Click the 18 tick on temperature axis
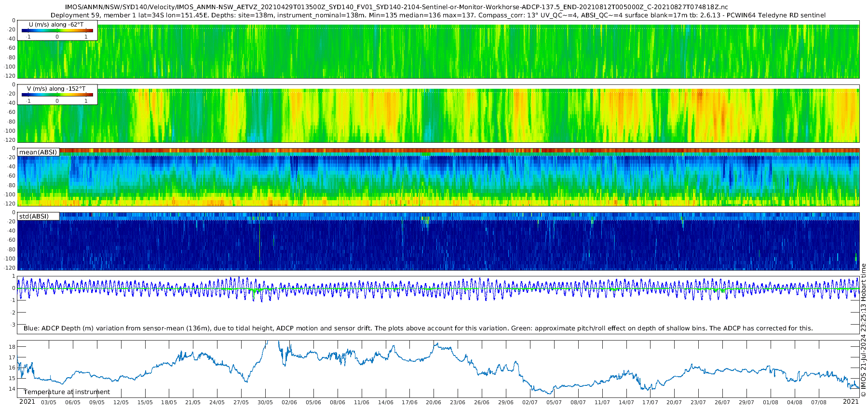Screen dimensions: 868x410 point(13,347)
